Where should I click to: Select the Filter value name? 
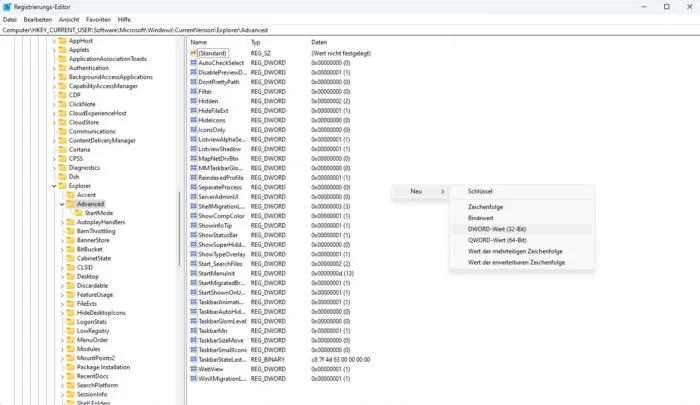tap(205, 92)
